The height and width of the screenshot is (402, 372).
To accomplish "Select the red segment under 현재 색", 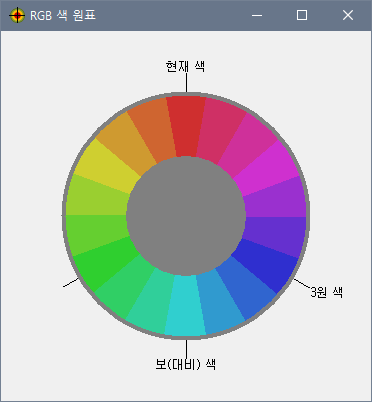I will point(186,126).
